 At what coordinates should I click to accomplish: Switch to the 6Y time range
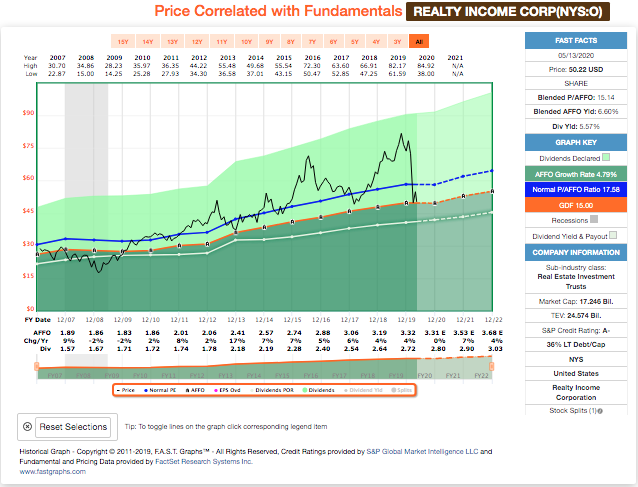tap(334, 41)
